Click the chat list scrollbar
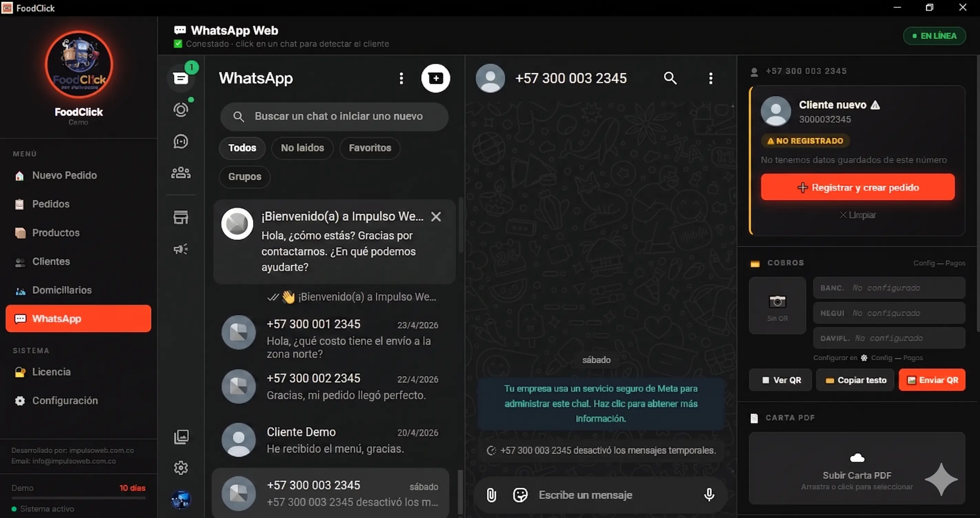 (461, 225)
